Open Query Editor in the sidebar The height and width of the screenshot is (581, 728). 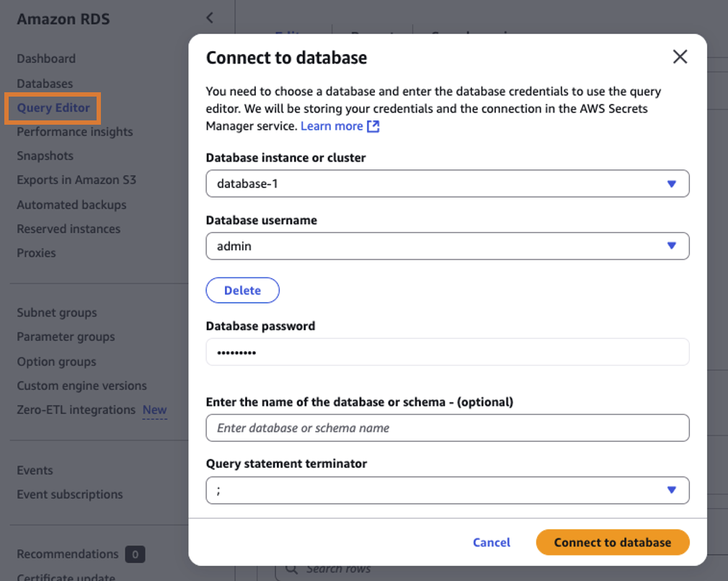(x=53, y=108)
